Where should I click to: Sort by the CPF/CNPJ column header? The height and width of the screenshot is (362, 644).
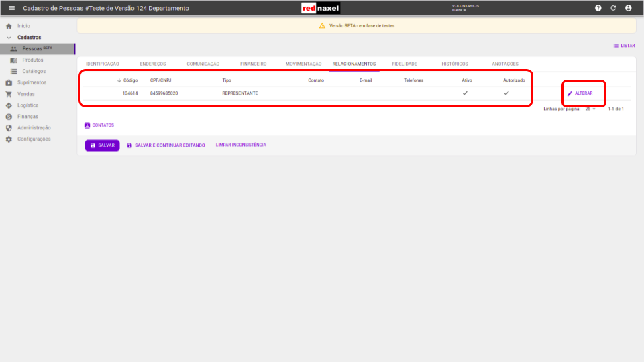pyautogui.click(x=160, y=80)
